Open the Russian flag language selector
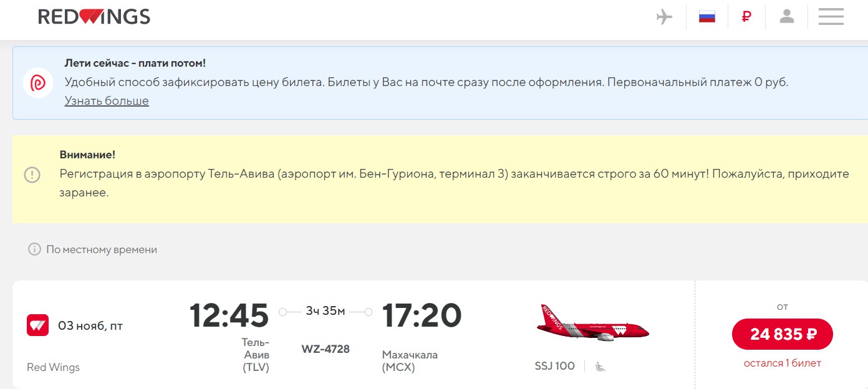This screenshot has width=868, height=389. (x=706, y=17)
